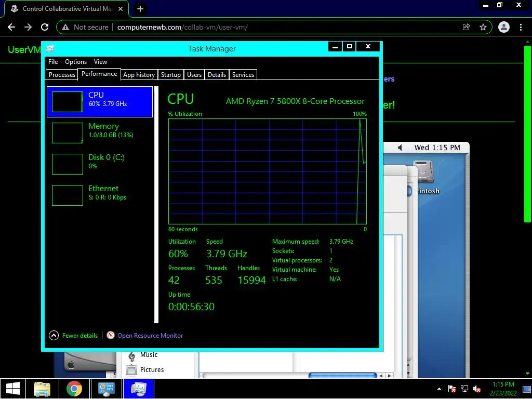Minimize the Task Manager window
Image resolution: width=532 pixels, height=399 pixels.
click(x=335, y=47)
